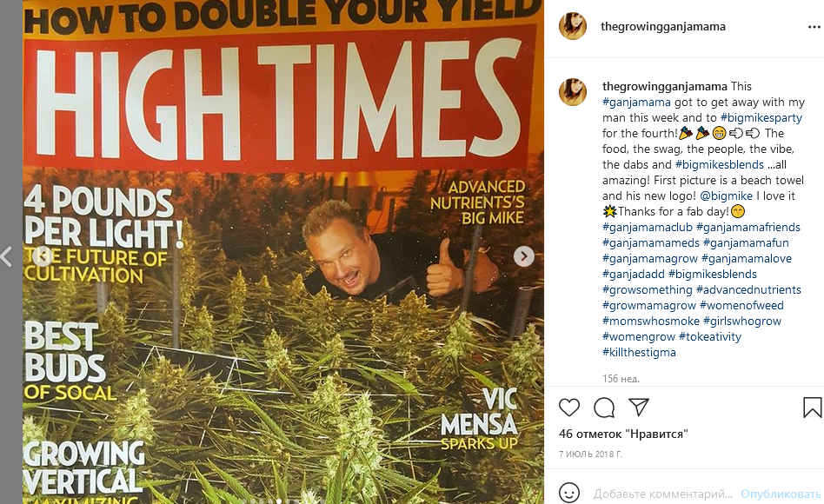Click the #killthestigma hashtag
The height and width of the screenshot is (504, 824).
(x=639, y=352)
